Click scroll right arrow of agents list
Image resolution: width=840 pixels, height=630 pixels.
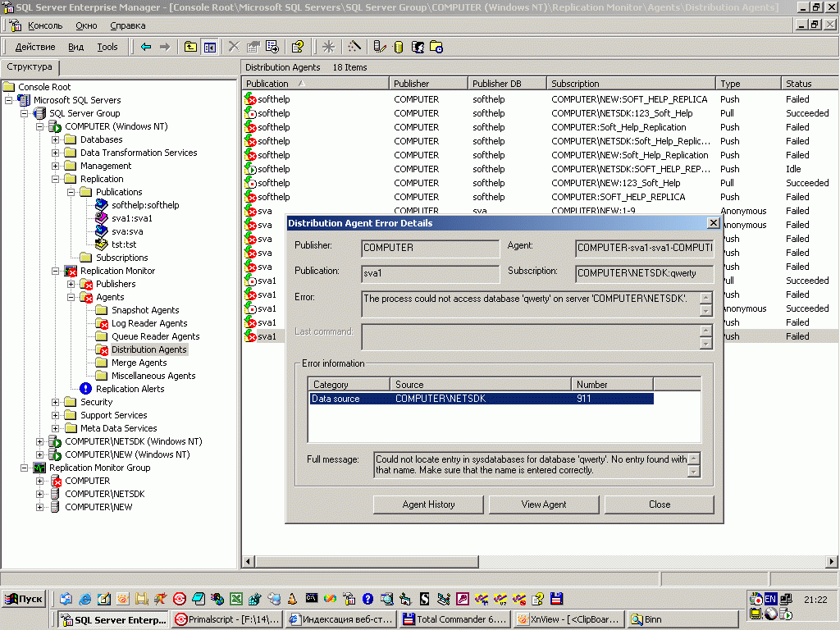pos(831,561)
